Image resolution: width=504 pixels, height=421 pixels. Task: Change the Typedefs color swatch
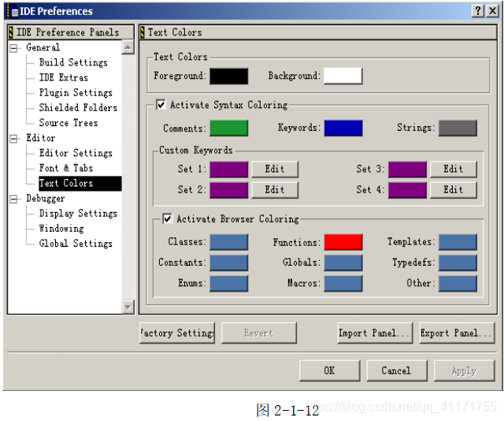(x=458, y=263)
